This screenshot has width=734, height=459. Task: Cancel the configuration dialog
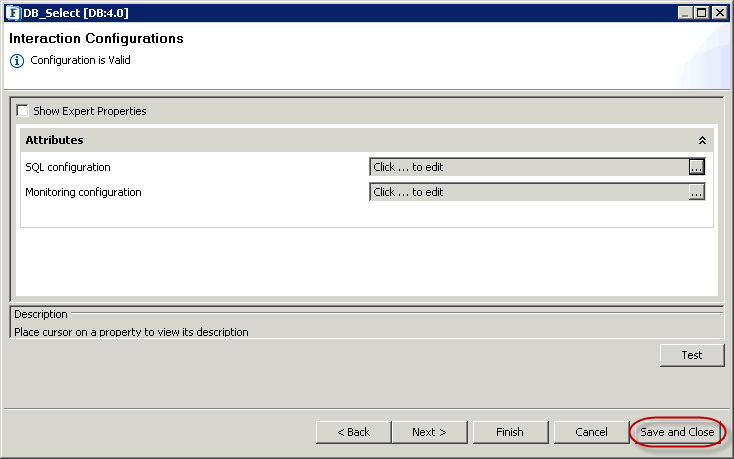591,432
